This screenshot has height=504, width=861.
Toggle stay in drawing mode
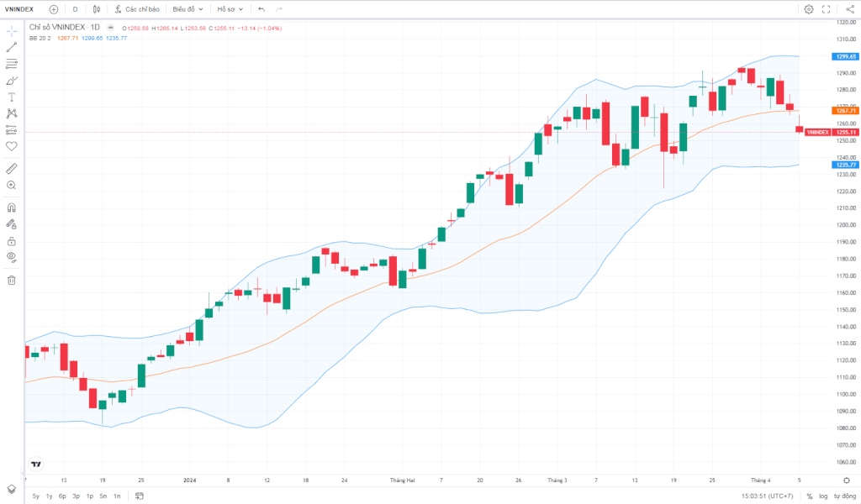click(12, 224)
